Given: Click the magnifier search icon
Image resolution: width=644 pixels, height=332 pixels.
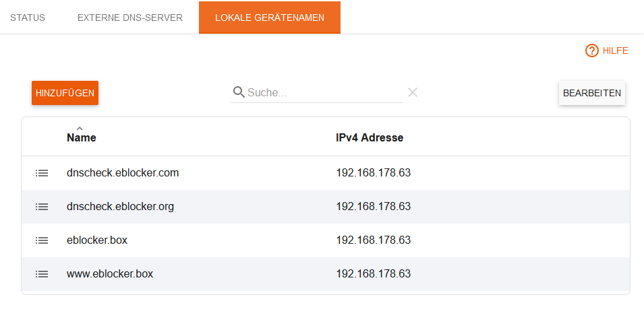Looking at the screenshot, I should tap(239, 92).
